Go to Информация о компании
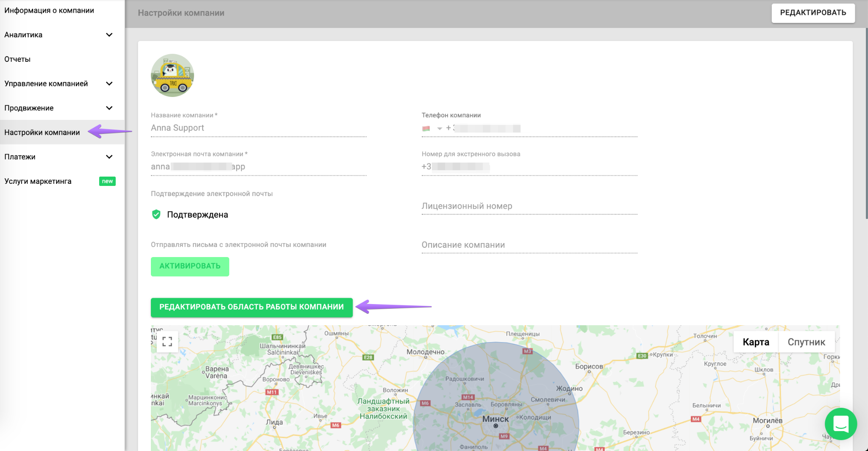 click(x=49, y=11)
